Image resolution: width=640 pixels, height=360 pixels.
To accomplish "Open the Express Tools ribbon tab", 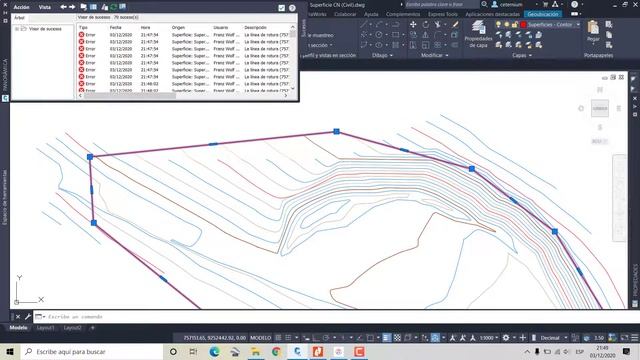I will point(443,14).
